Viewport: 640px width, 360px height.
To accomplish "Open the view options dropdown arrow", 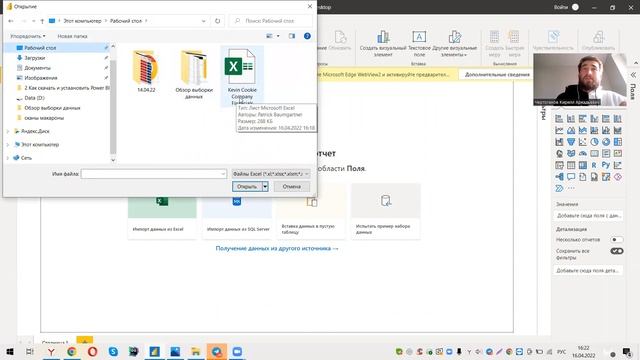I will coord(278,36).
